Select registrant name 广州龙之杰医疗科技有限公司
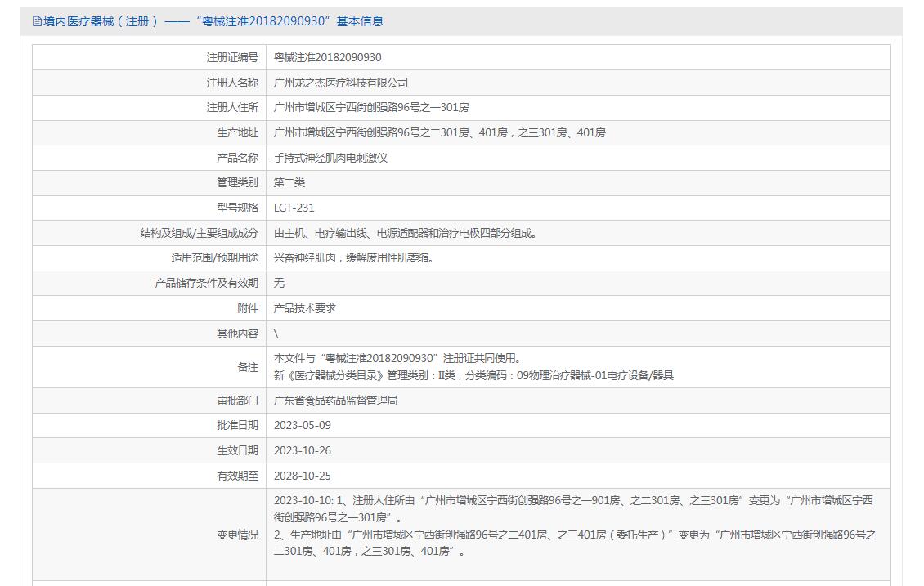Screen dimensions: 924x586 [341, 83]
